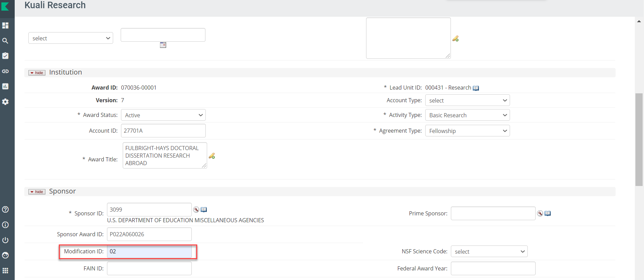Open the Activity Type dropdown
Image resolution: width=644 pixels, height=280 pixels.
(467, 115)
